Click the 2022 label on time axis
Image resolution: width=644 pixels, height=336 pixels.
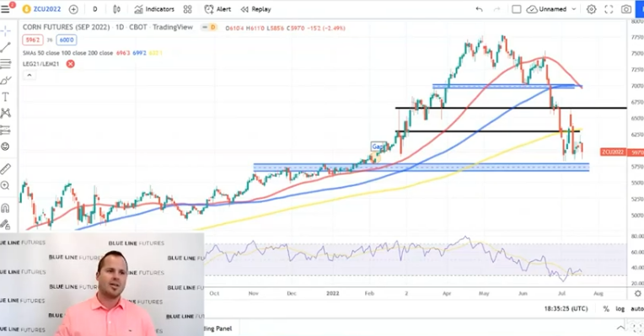pos(333,293)
